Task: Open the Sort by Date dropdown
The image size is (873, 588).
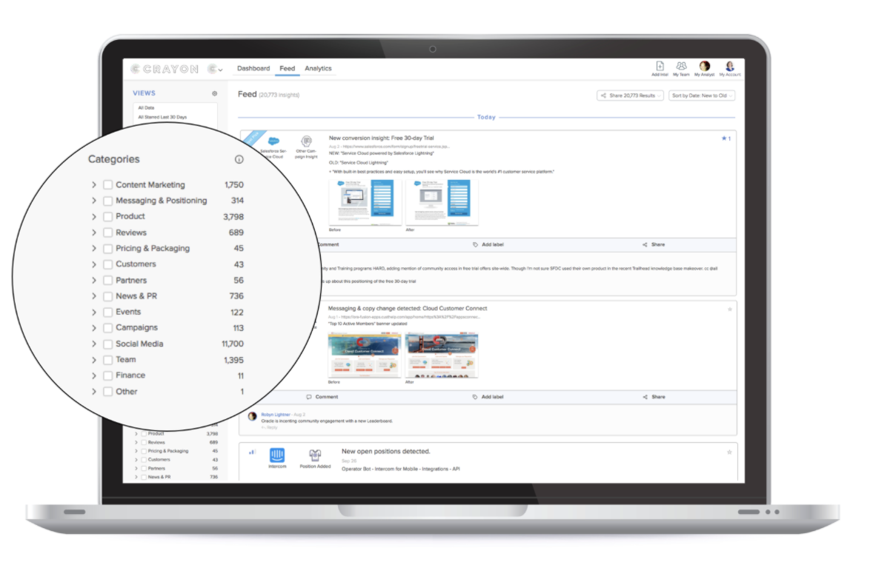Action: tap(702, 96)
